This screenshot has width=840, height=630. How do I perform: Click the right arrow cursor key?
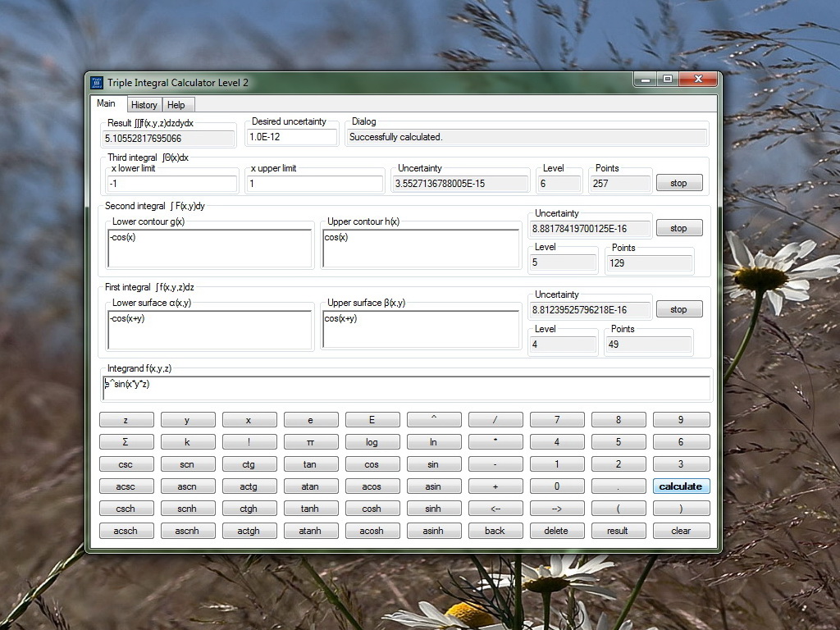click(x=556, y=509)
